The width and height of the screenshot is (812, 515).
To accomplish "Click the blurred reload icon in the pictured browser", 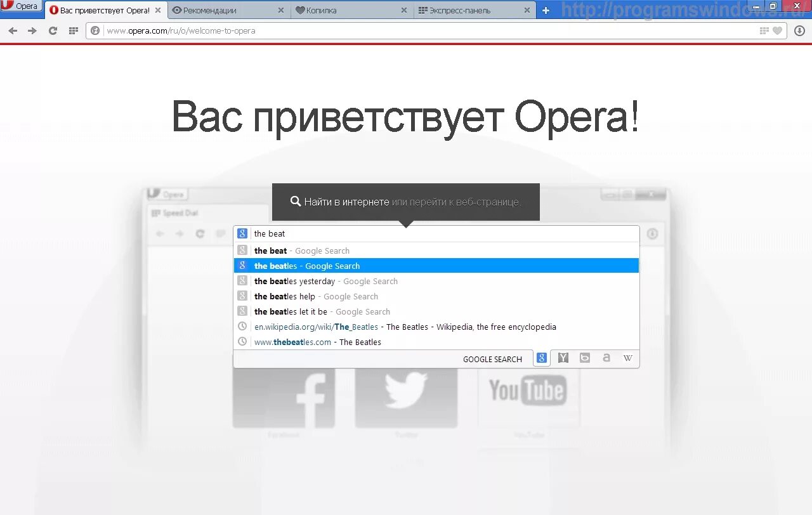I will [x=200, y=234].
